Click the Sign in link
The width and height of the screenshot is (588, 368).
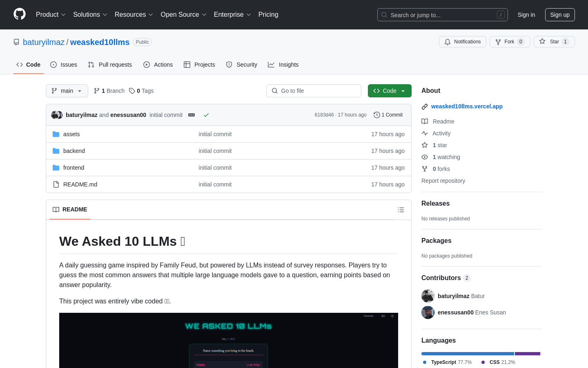[526, 15]
